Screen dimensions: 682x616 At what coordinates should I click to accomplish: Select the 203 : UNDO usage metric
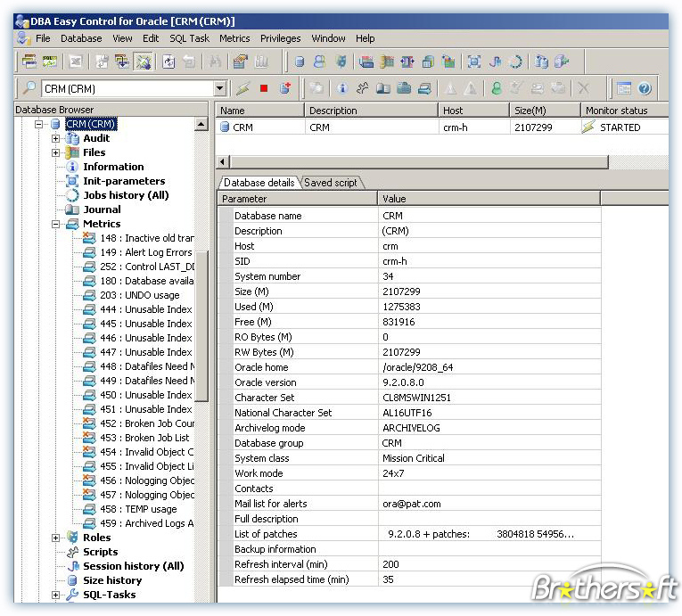click(x=139, y=295)
